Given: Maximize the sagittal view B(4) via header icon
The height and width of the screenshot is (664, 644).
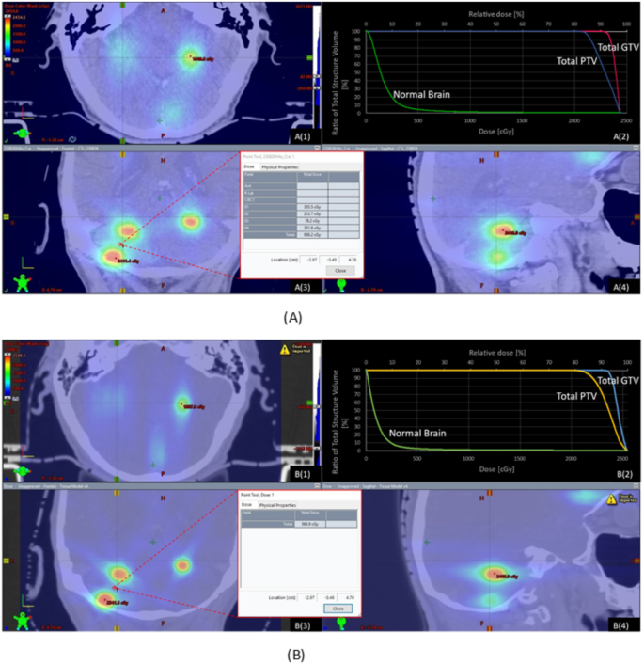Looking at the screenshot, I should pos(636,486).
